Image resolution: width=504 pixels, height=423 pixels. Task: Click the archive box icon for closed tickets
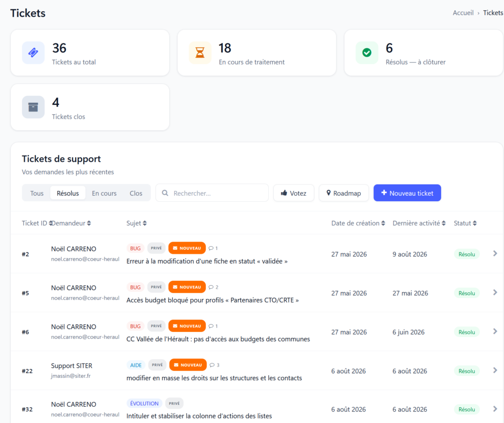33,107
